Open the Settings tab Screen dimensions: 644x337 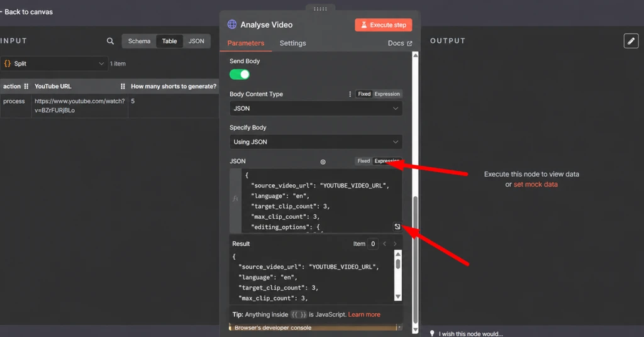(x=293, y=43)
